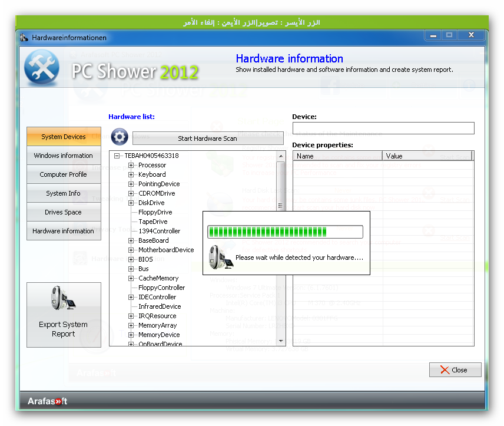
Task: Expand the Processor tree node
Action: [131, 165]
